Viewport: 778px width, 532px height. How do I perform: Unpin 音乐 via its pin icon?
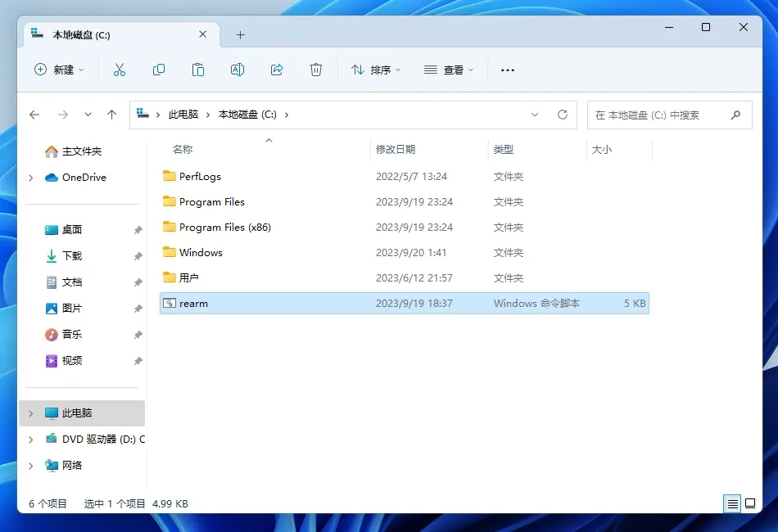coord(138,336)
